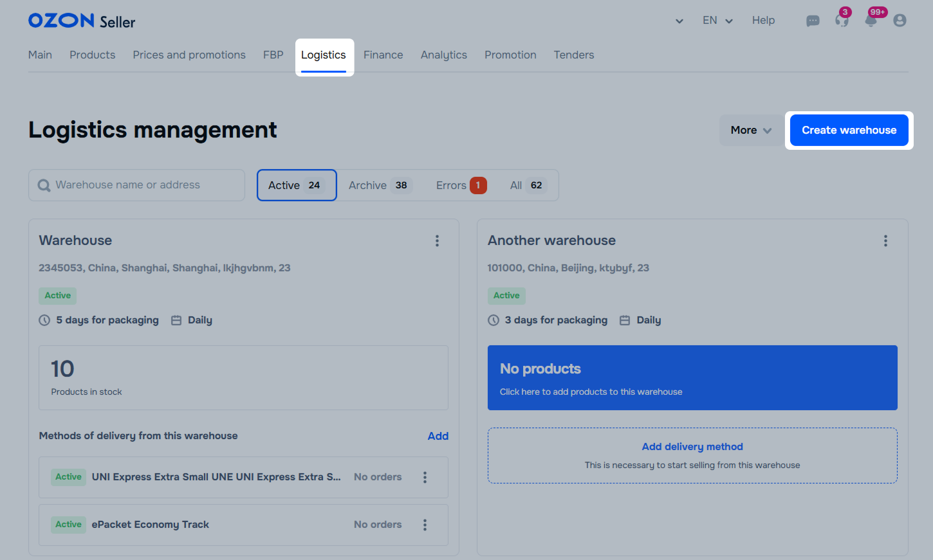Show Active warehouses filter
This screenshot has width=933, height=560.
point(297,185)
